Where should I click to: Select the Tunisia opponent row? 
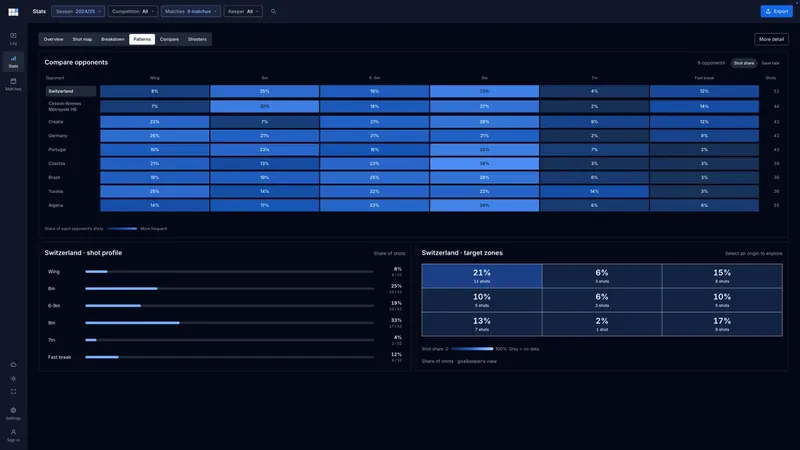[x=71, y=191]
